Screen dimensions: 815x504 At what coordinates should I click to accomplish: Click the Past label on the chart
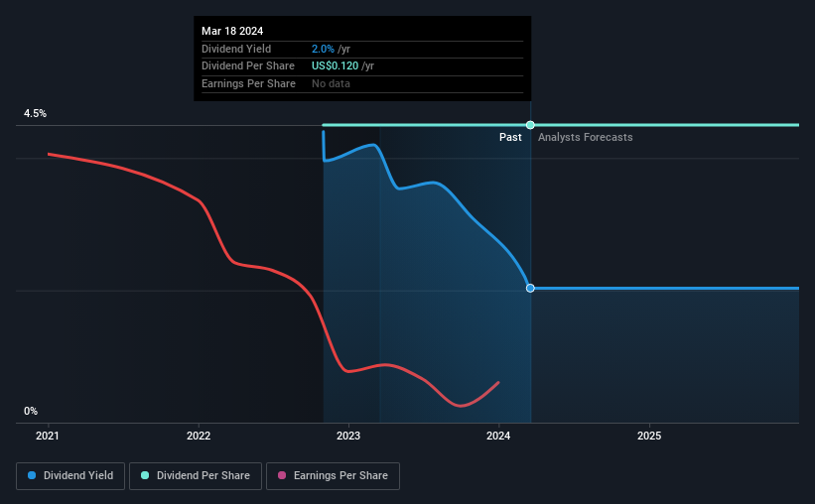point(510,137)
